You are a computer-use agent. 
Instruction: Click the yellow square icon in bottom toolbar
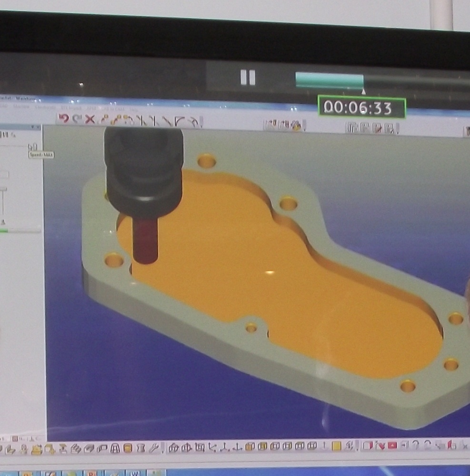point(336,446)
